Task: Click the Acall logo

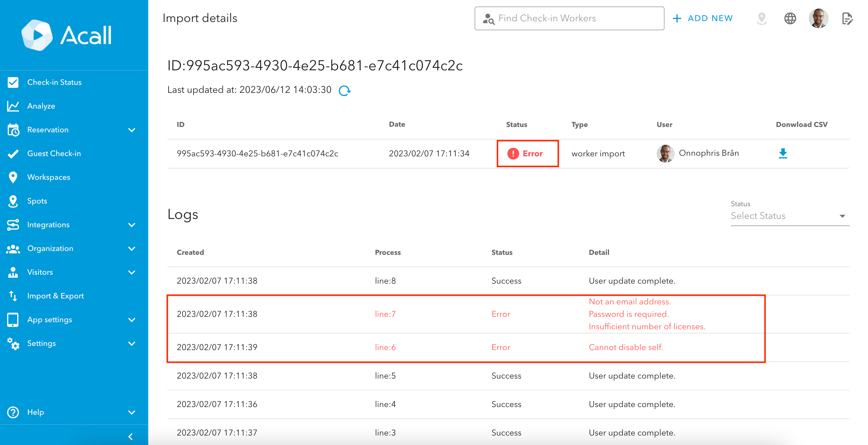Action: coord(66,35)
